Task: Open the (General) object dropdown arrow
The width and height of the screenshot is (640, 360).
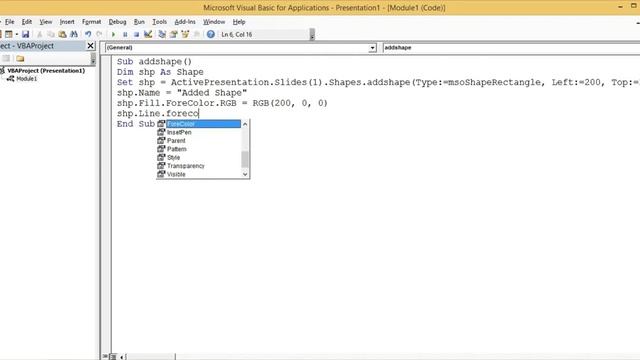Action: point(372,48)
